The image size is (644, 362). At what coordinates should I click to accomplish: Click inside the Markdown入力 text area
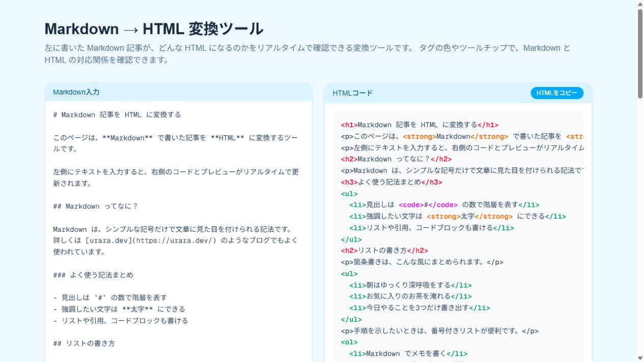point(178,231)
